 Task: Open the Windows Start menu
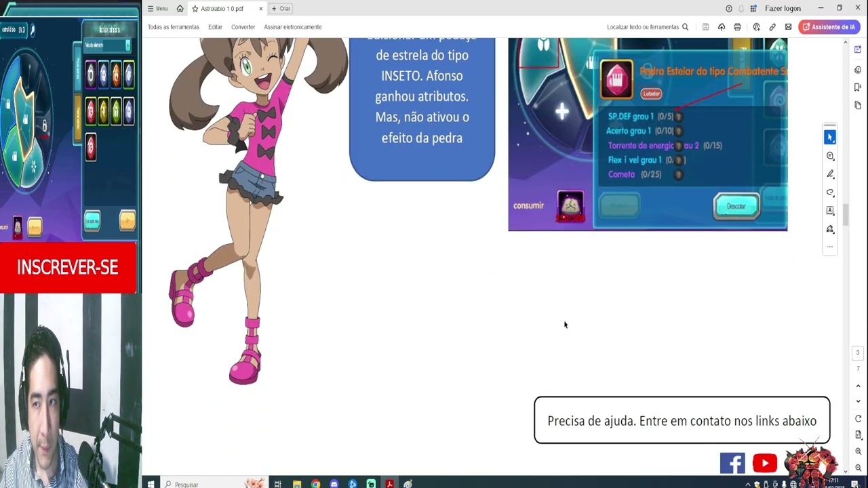(151, 483)
